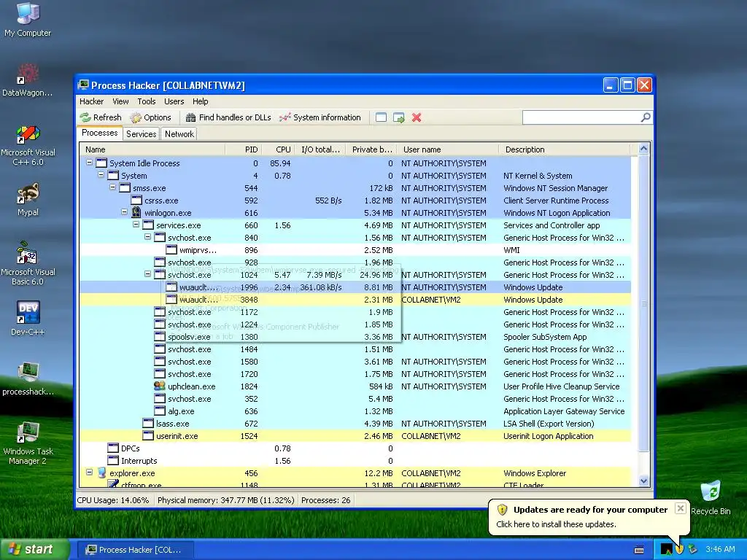Click Find handles or DLLs
This screenshot has width=747, height=560.
tap(228, 117)
